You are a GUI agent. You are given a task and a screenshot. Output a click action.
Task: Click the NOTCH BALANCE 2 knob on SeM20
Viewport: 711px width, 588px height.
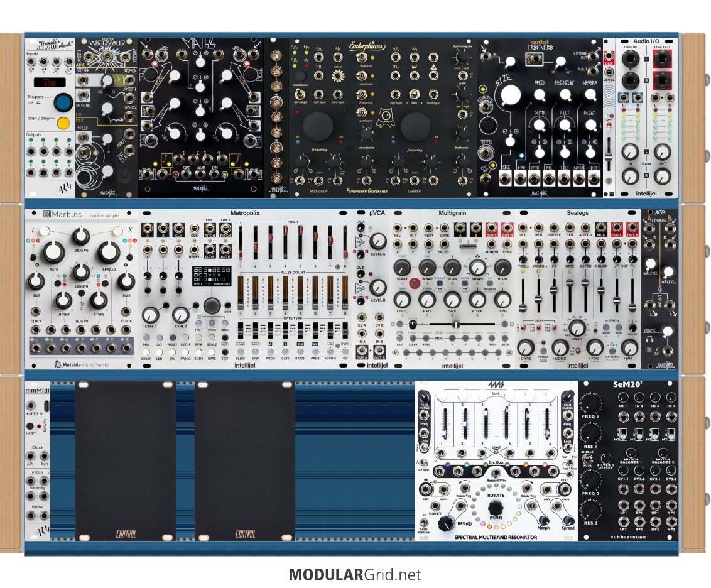pos(663,452)
